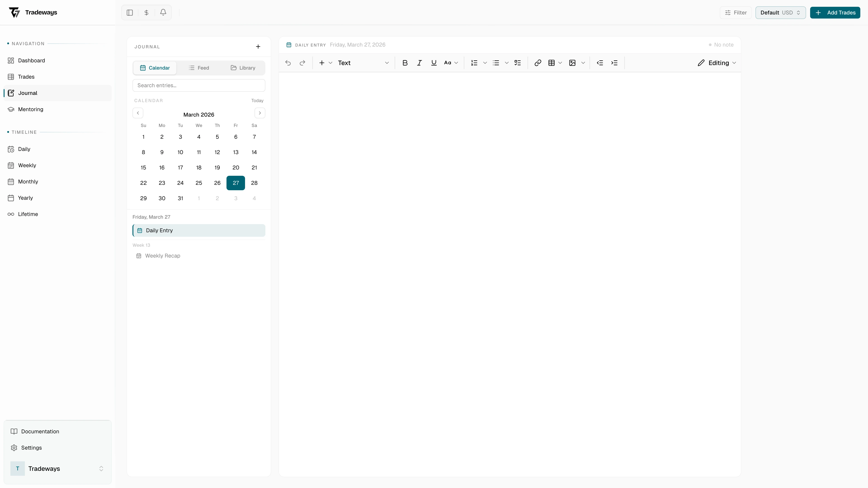Insert a link in the editor
868x488 pixels.
538,63
